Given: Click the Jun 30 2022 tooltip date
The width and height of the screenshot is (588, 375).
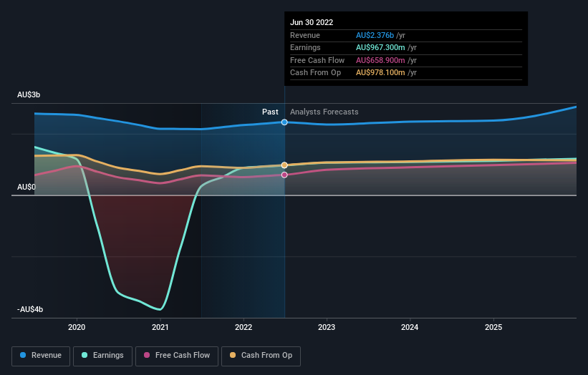Looking at the screenshot, I should 312,22.
